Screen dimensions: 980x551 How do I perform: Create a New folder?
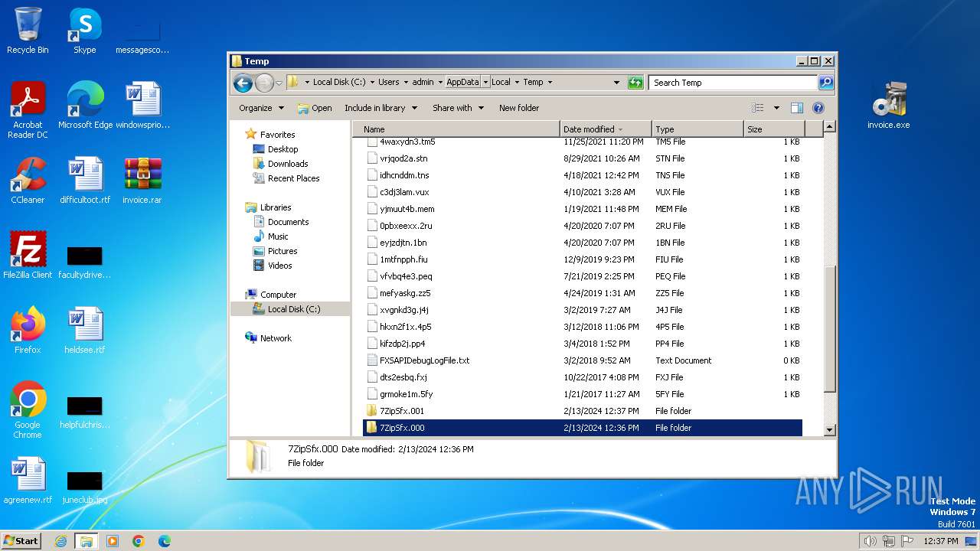click(x=519, y=108)
